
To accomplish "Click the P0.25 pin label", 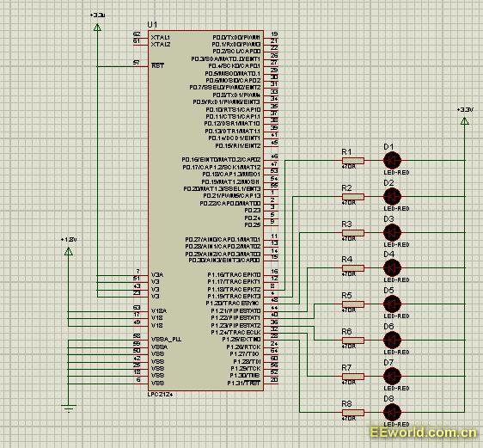I will click(253, 225).
